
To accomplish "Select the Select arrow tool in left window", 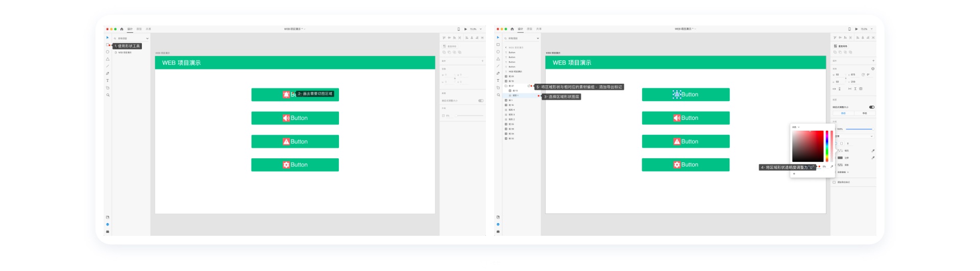I will pos(108,38).
